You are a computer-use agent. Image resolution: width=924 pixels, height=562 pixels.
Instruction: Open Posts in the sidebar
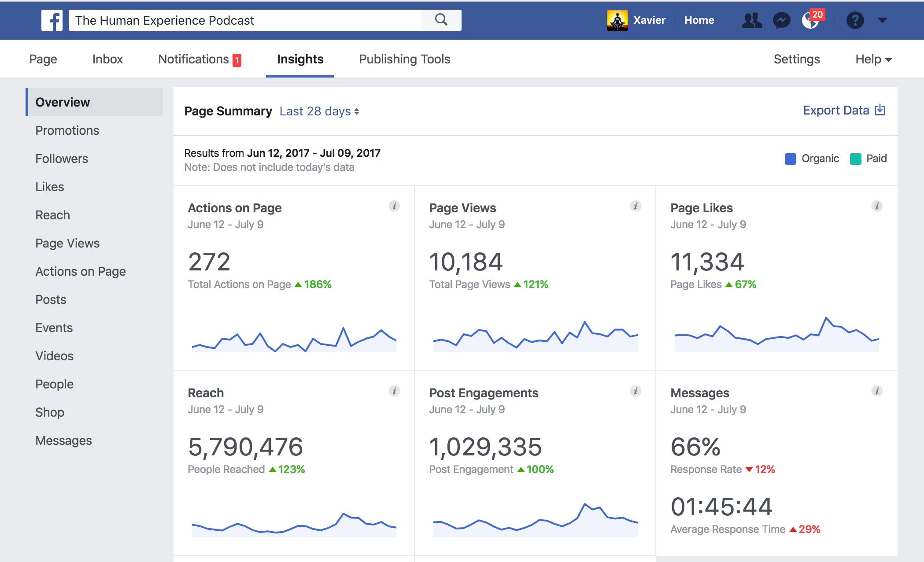(51, 299)
